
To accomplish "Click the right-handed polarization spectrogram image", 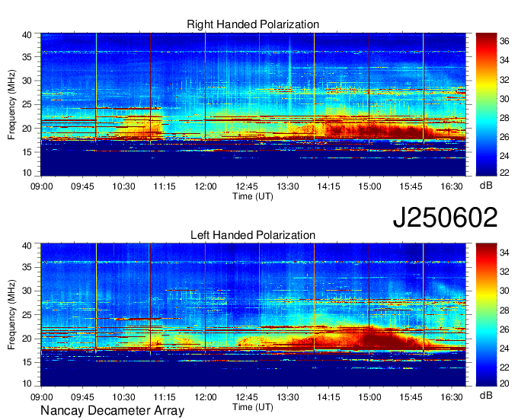I will (253, 104).
